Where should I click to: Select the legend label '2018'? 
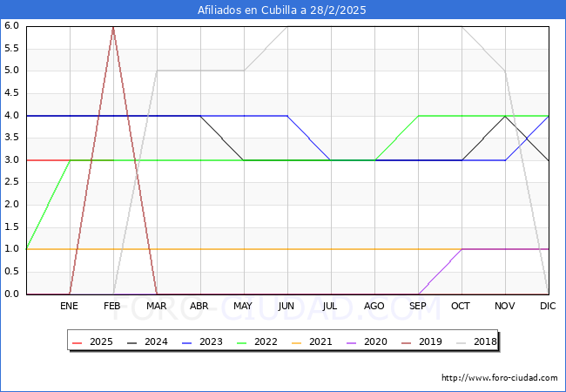[485, 341]
